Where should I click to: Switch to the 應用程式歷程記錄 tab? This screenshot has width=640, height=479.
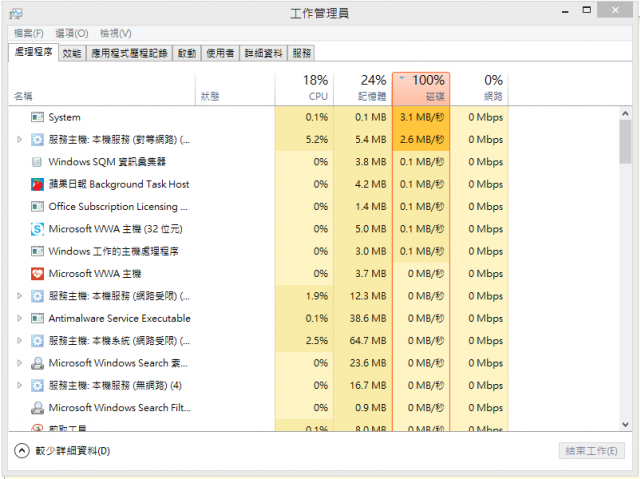coord(129,53)
